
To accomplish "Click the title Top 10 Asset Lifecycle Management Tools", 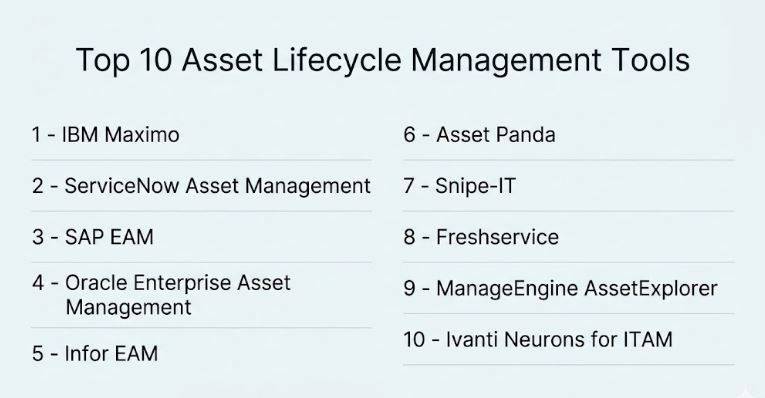I will [x=382, y=60].
